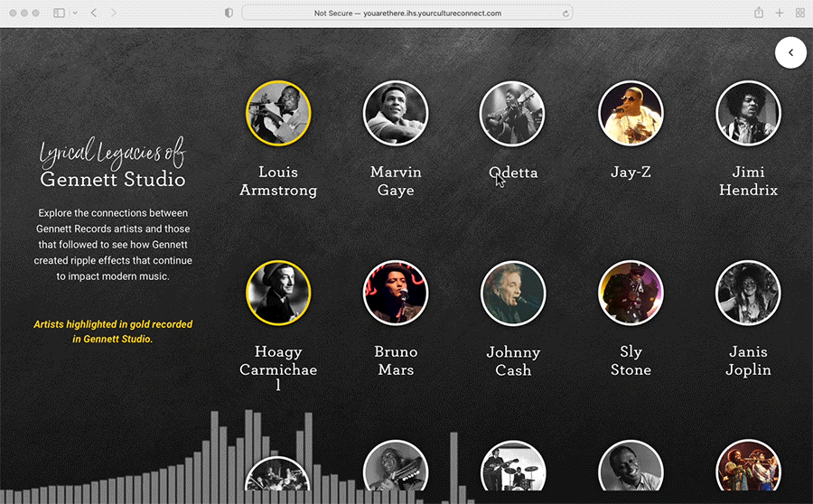Click the "Odetta" name text

click(513, 173)
